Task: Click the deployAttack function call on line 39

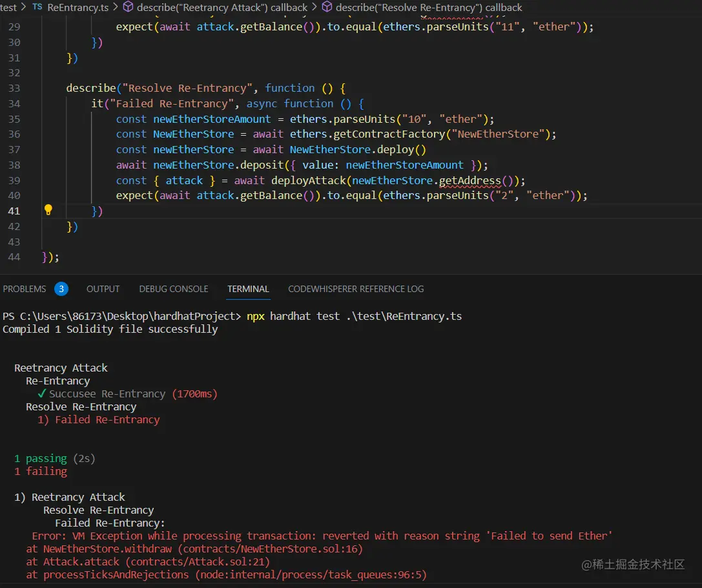Action: point(309,180)
